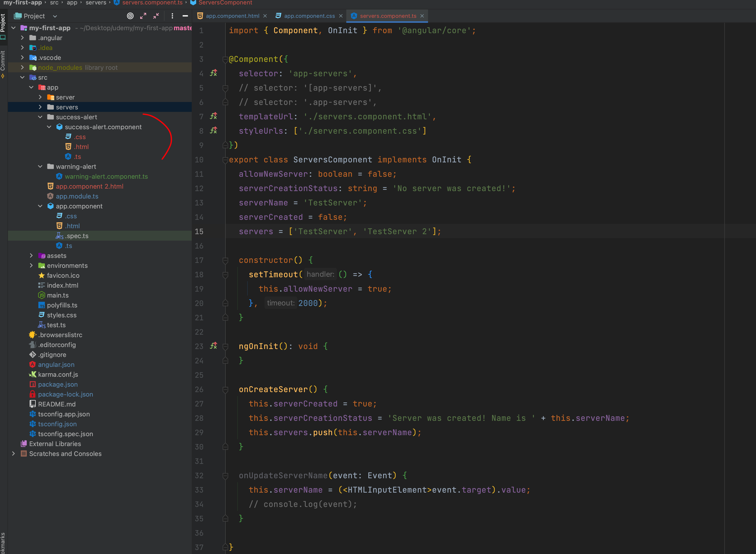The width and height of the screenshot is (756, 554).
Task: Click the Select Opened File target icon
Action: click(130, 16)
